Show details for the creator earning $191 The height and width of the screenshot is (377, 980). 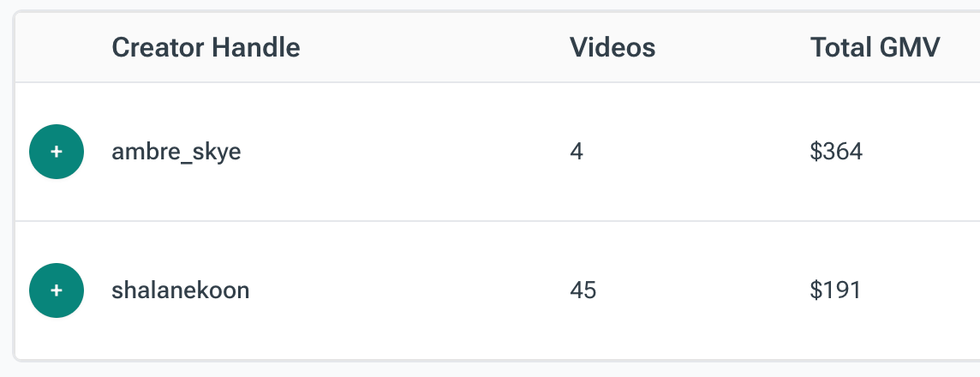57,290
